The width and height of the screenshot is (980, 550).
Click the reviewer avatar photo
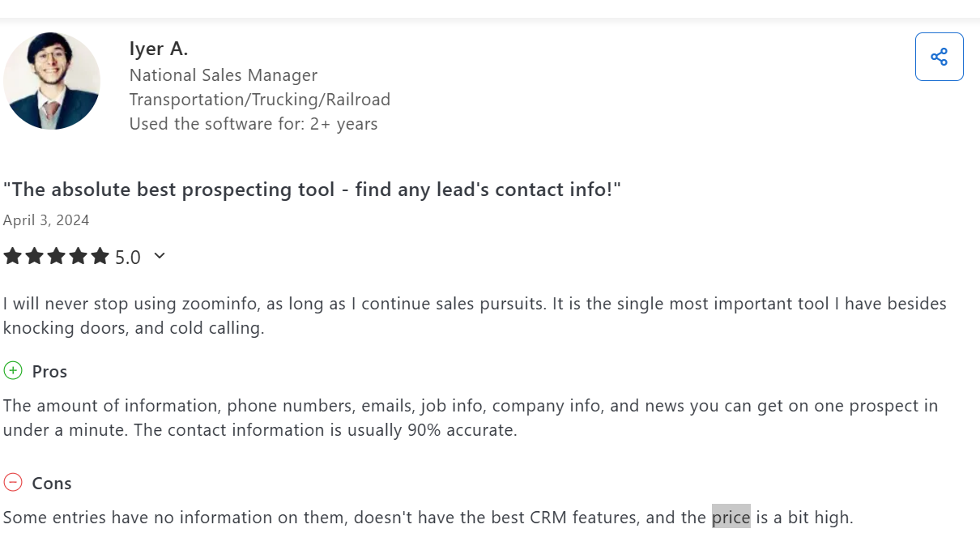click(x=52, y=80)
